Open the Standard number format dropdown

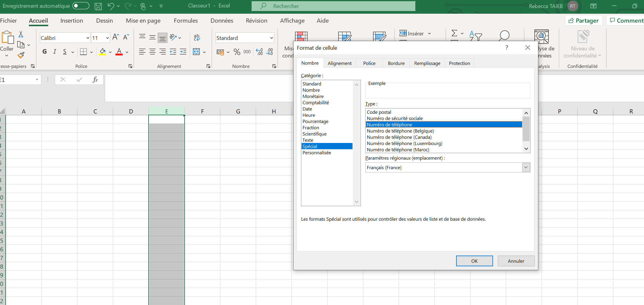tap(272, 38)
